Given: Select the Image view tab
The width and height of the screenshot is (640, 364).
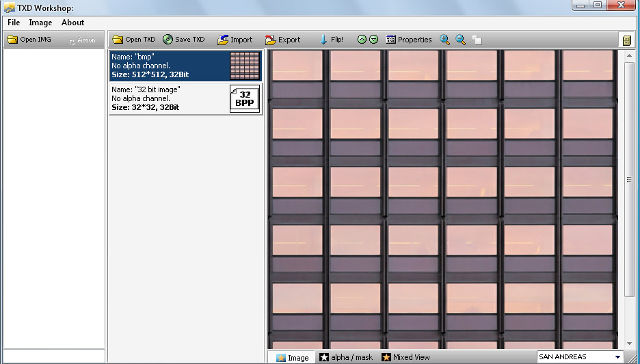Looking at the screenshot, I should (x=292, y=357).
